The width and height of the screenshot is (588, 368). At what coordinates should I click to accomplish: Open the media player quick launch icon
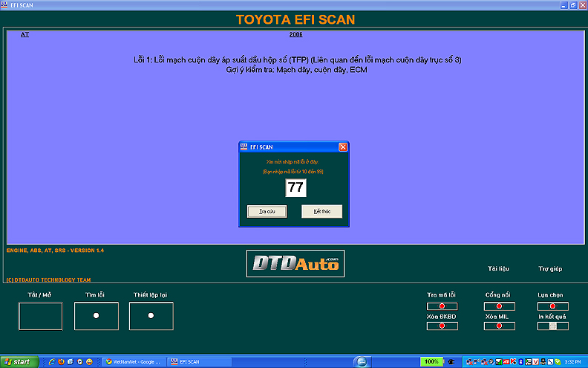pyautogui.click(x=80, y=361)
